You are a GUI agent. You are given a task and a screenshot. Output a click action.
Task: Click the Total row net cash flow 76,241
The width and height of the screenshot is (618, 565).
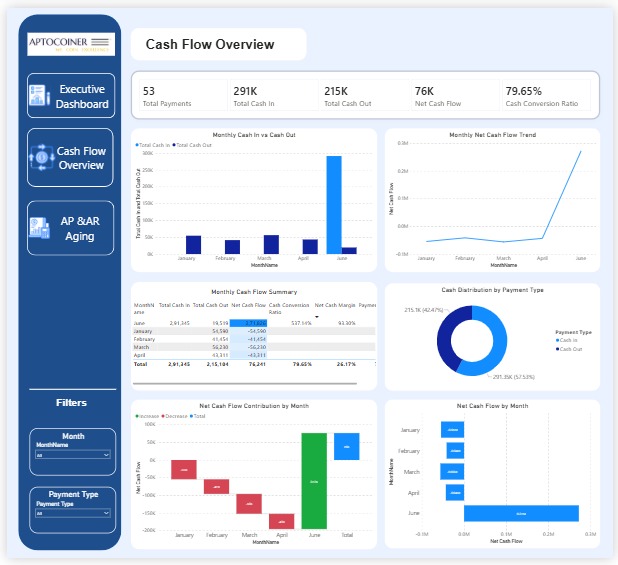click(257, 364)
